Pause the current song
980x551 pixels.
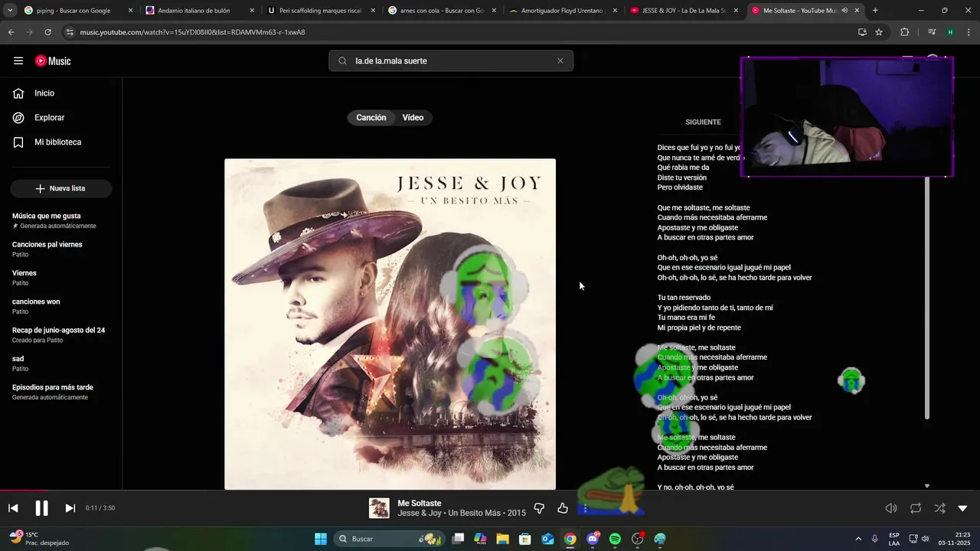[x=41, y=508]
